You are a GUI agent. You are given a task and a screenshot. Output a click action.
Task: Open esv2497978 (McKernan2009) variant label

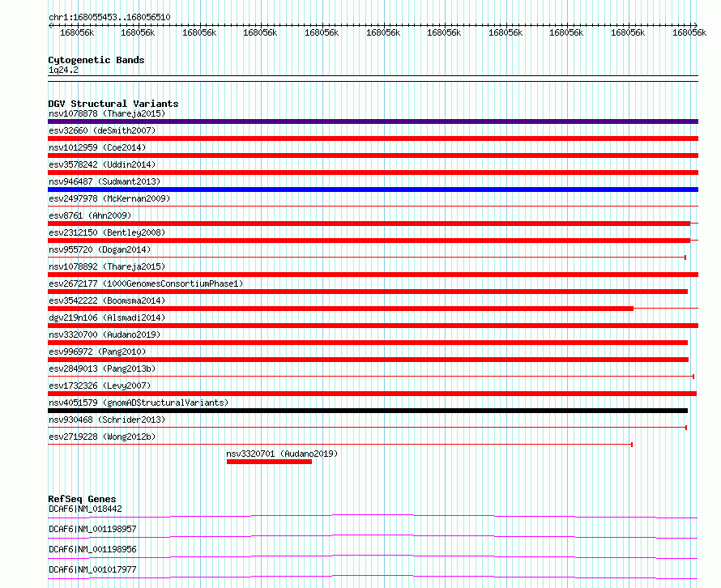point(109,198)
